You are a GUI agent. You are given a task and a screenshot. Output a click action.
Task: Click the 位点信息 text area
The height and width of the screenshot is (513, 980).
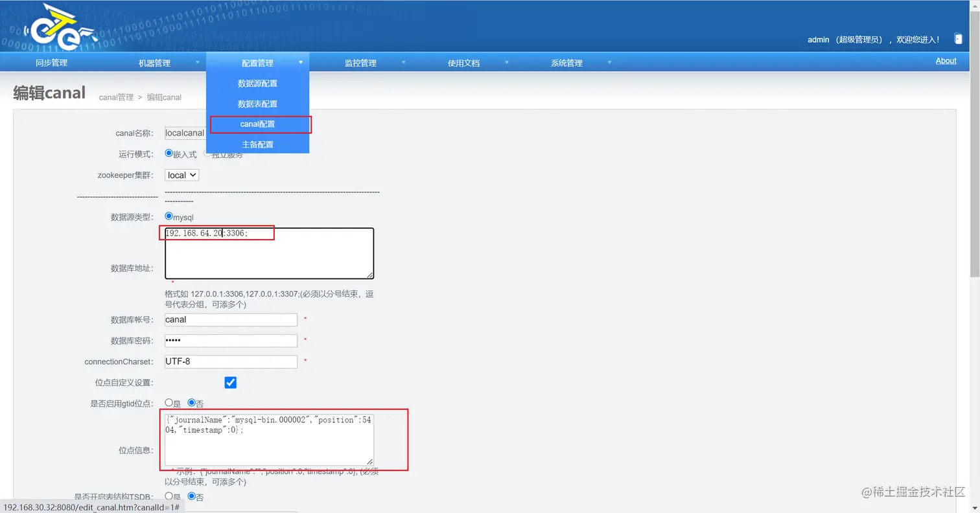(269, 439)
